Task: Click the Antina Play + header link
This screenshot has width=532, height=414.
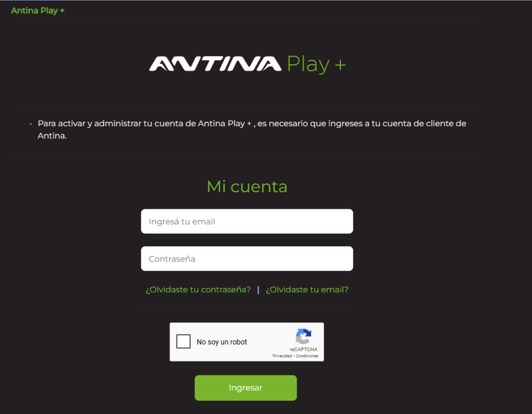Action: click(x=37, y=10)
